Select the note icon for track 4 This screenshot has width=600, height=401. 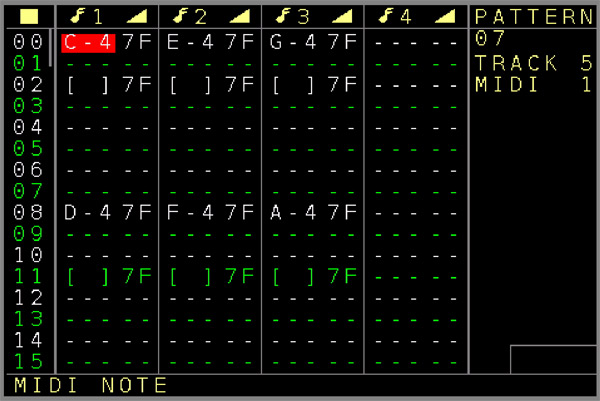coord(386,16)
